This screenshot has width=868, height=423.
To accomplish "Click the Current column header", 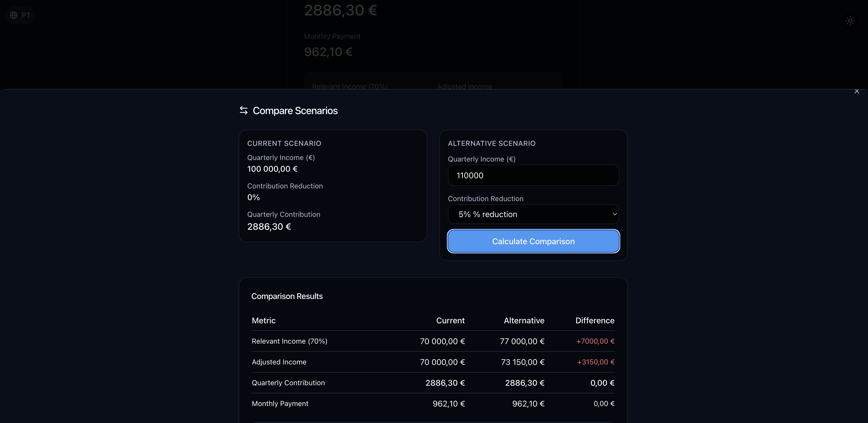I will click(x=450, y=321).
